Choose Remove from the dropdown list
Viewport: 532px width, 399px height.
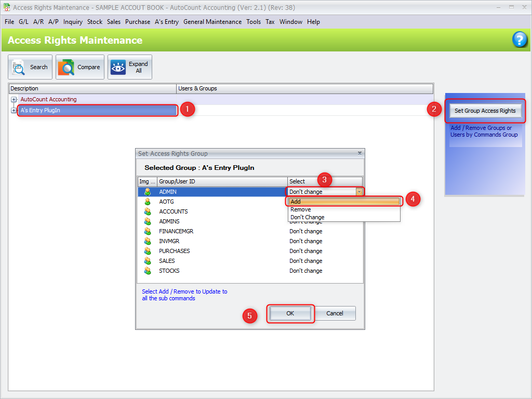(301, 209)
